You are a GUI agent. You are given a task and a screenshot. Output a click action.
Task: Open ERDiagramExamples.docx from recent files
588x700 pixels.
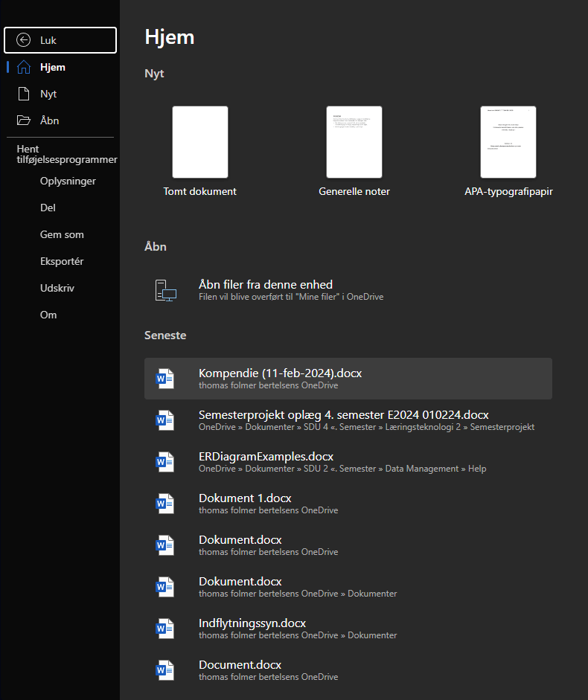pyautogui.click(x=348, y=462)
